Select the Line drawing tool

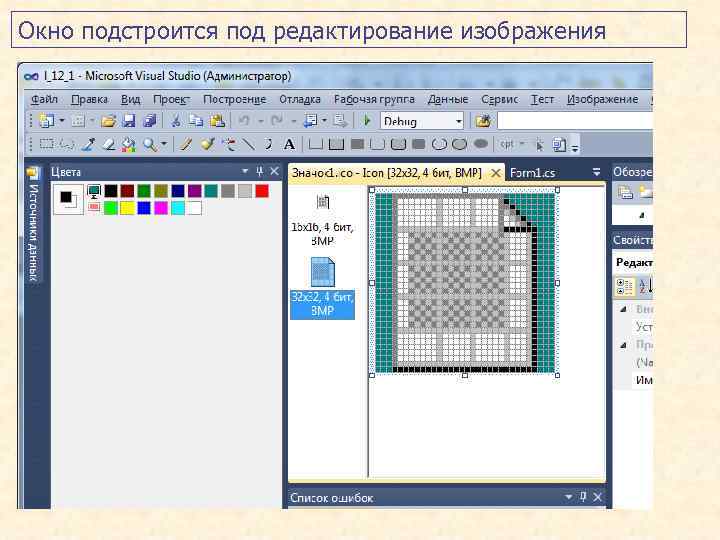click(x=248, y=144)
